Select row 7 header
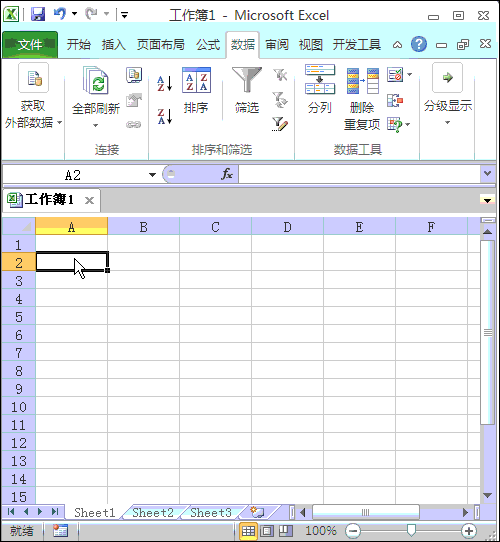500x542 pixels. (19, 353)
